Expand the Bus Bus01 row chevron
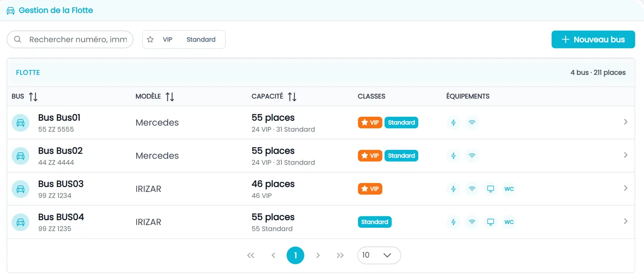The image size is (644, 276). [x=626, y=122]
